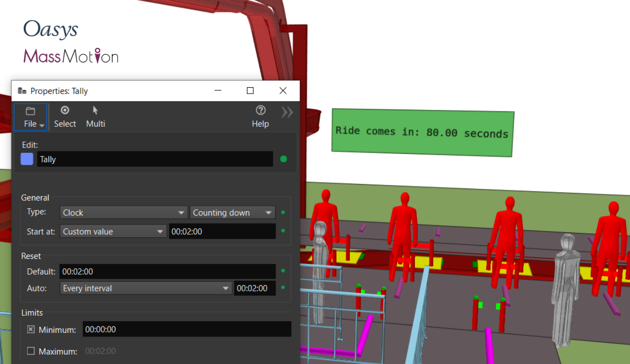The image size is (630, 364).
Task: Open the Start at Custom value dropdown
Action: click(x=113, y=231)
